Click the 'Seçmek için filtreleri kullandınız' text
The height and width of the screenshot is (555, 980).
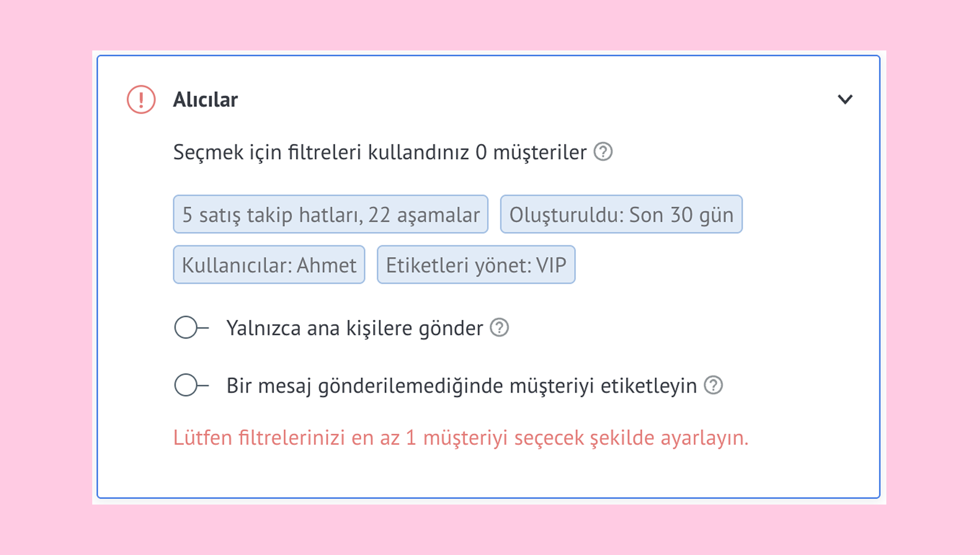(x=321, y=152)
